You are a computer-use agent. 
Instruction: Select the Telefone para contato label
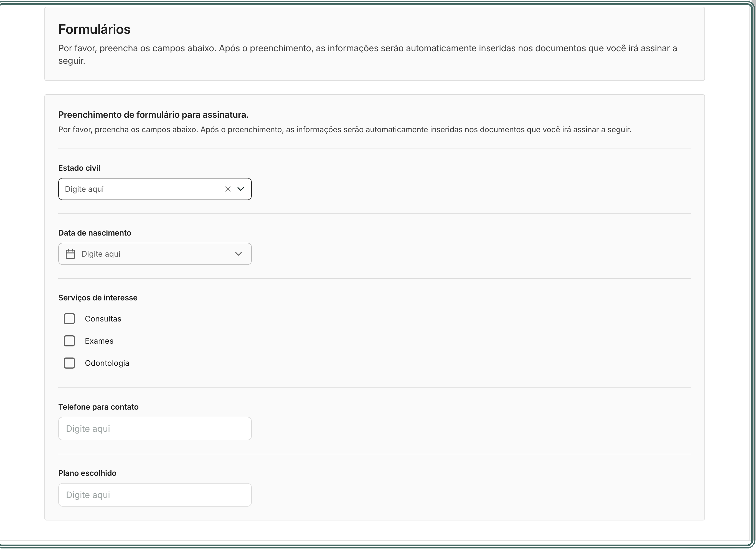tap(98, 407)
